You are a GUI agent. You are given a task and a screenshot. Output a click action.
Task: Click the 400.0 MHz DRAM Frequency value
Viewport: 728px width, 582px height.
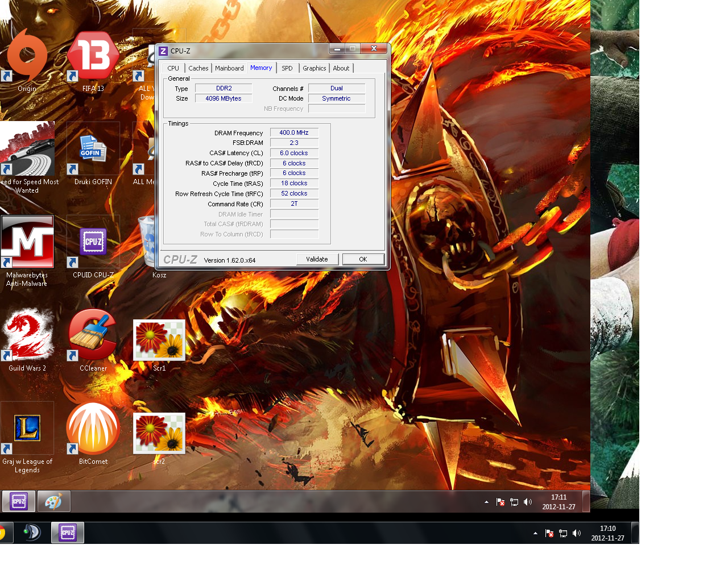[x=294, y=132]
